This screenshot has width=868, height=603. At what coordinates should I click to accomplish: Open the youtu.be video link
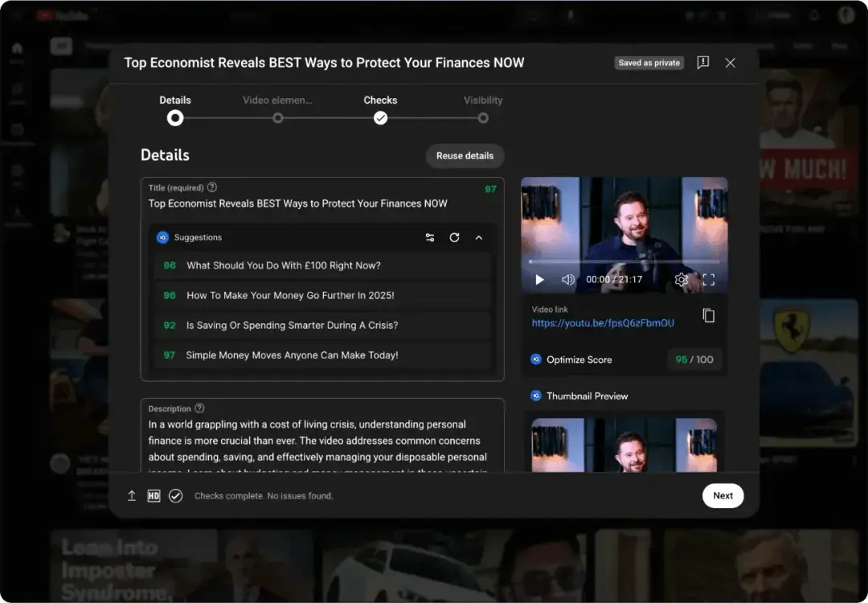pyautogui.click(x=603, y=323)
